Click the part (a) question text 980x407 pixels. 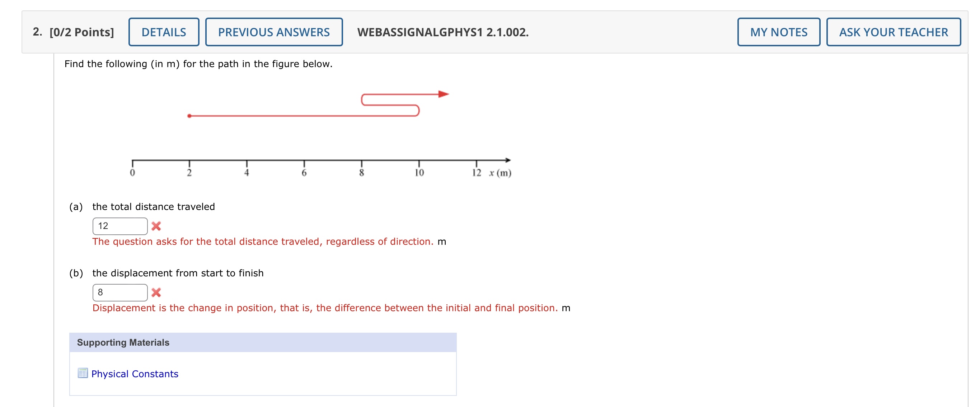click(154, 206)
